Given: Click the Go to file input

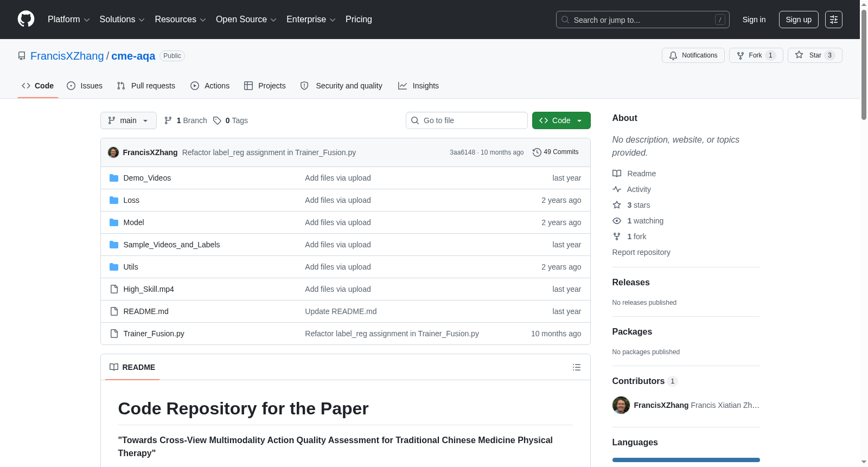Looking at the screenshot, I should (467, 120).
